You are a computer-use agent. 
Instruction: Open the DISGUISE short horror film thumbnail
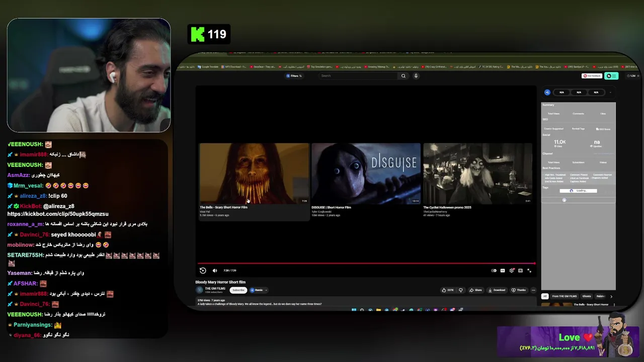point(366,173)
